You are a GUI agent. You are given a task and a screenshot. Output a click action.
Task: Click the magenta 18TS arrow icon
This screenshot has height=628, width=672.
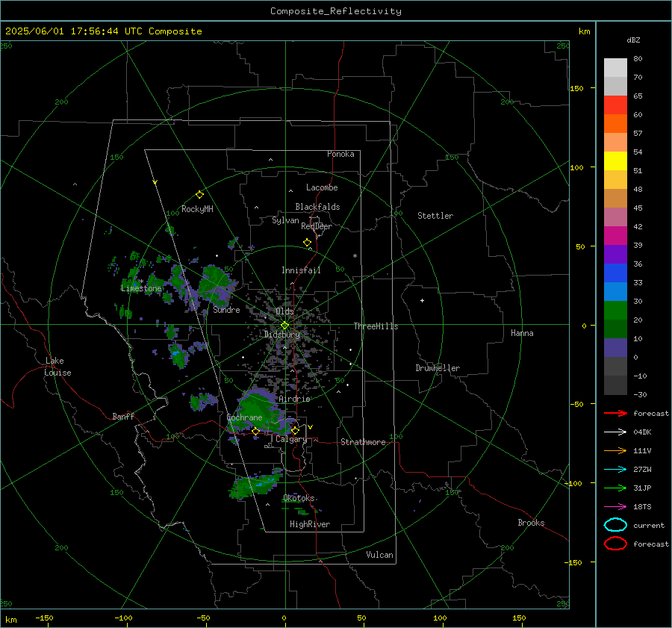coord(615,507)
